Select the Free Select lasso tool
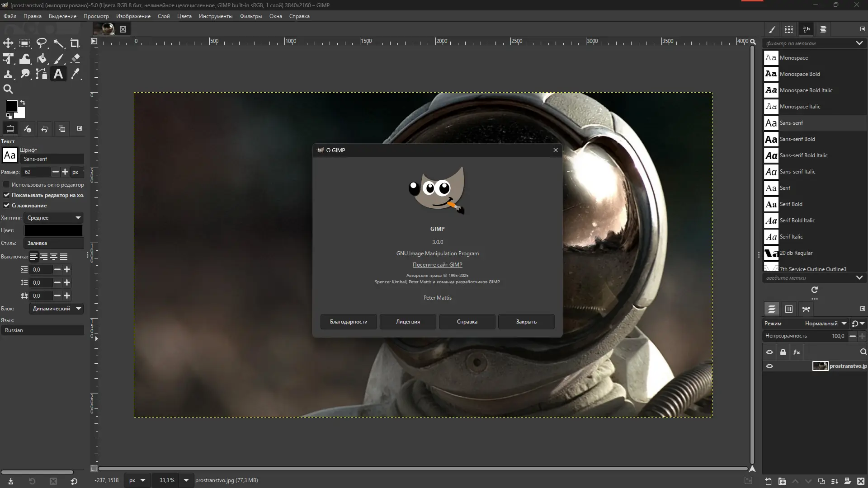 click(x=42, y=43)
